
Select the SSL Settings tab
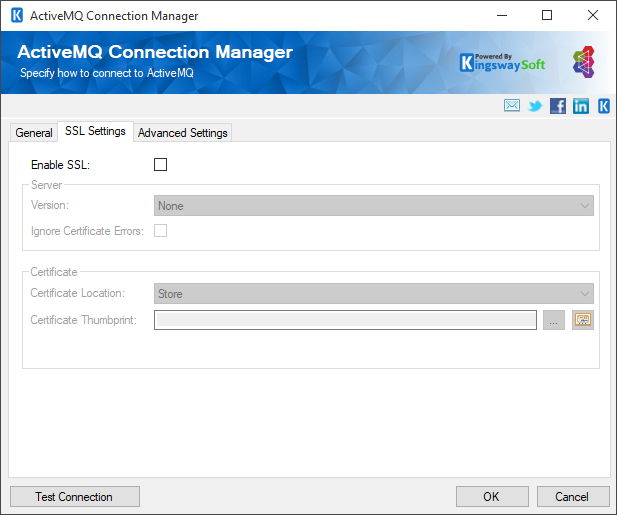click(x=95, y=131)
